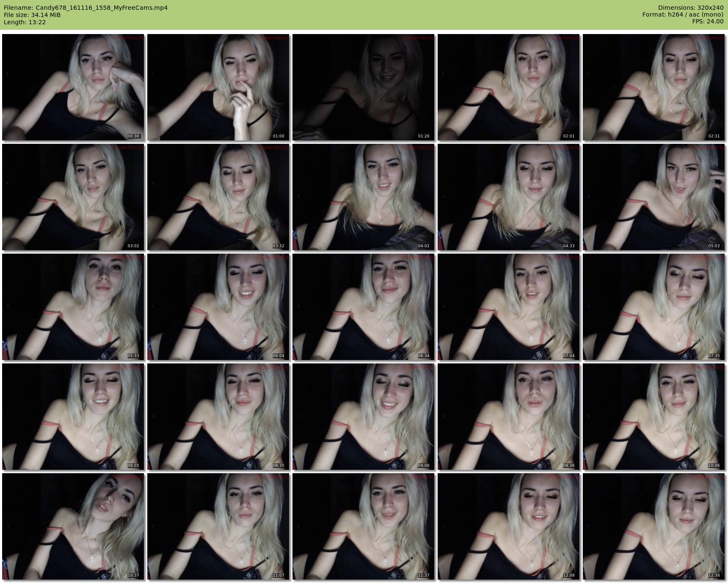Choose the thumbnail labeled 02:01
Image resolution: width=728 pixels, height=583 pixels.
(509, 87)
